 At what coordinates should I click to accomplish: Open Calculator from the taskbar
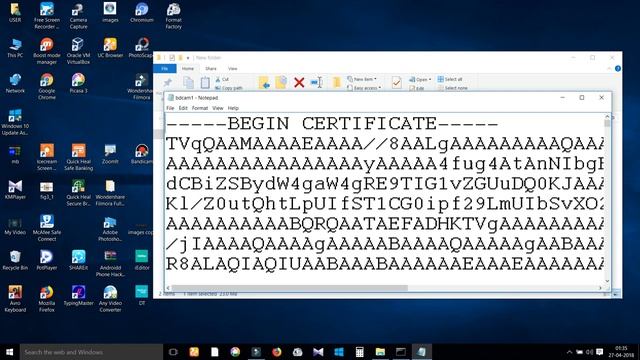(360, 352)
